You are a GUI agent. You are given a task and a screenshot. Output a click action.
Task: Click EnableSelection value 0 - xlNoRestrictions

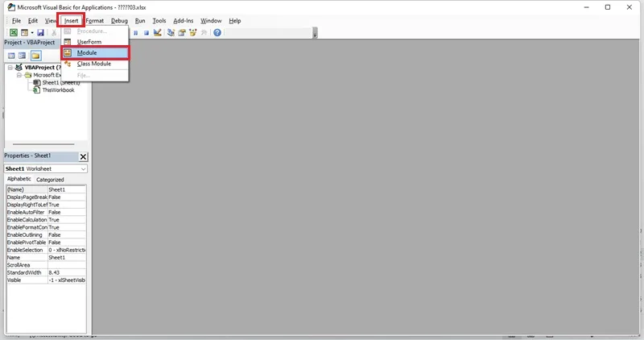pos(67,250)
